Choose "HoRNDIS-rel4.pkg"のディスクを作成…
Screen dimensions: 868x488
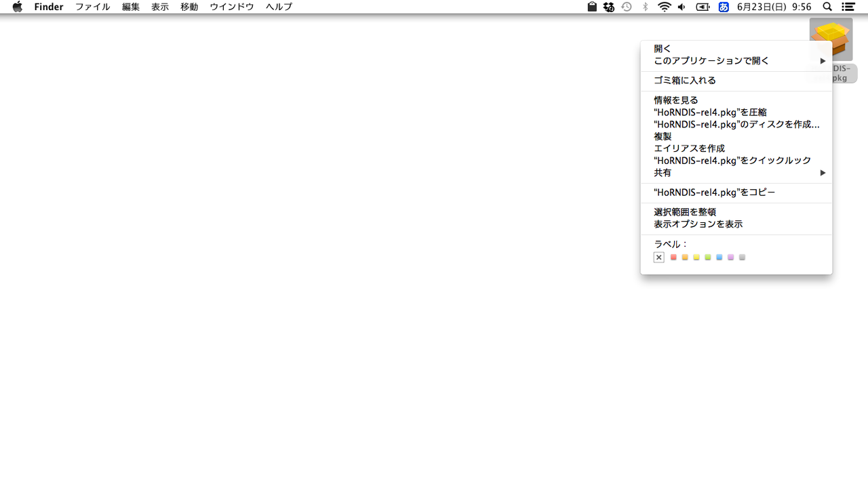(x=736, y=125)
